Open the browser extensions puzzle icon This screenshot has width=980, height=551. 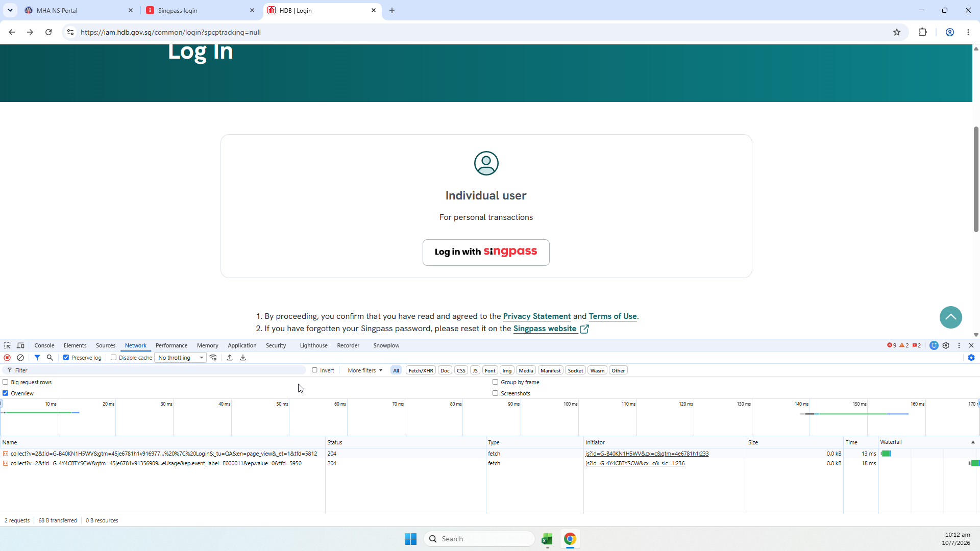point(922,32)
